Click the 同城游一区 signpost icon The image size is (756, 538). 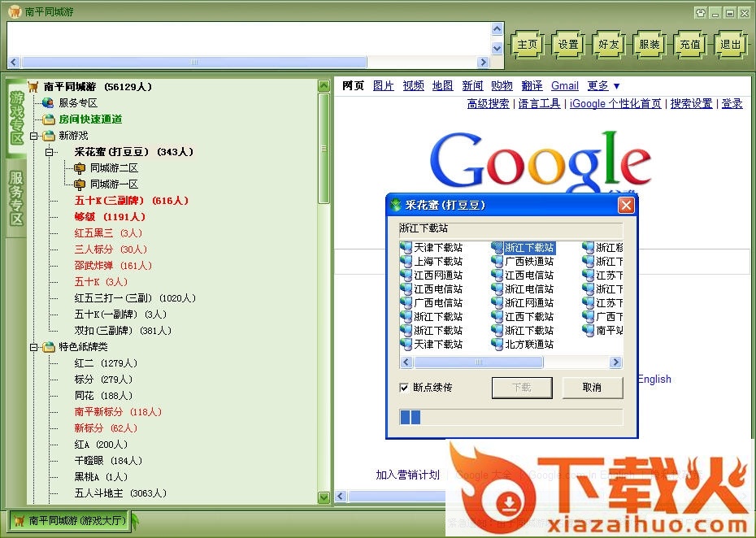point(80,184)
